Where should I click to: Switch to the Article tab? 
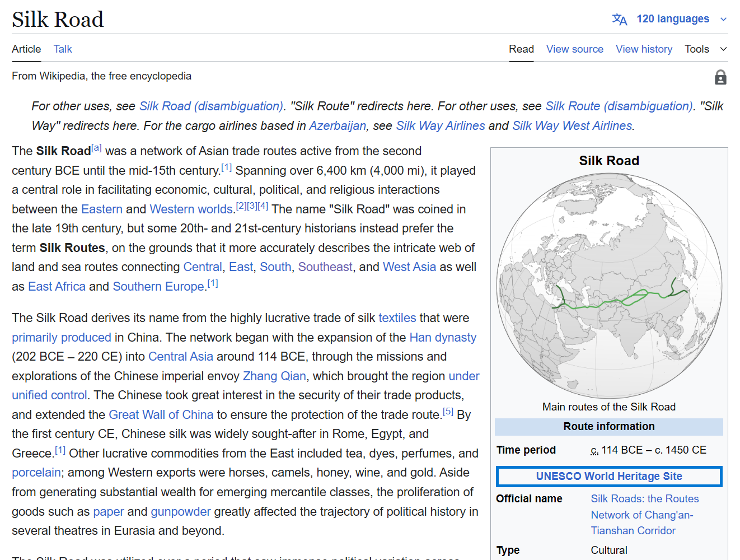[x=26, y=49]
